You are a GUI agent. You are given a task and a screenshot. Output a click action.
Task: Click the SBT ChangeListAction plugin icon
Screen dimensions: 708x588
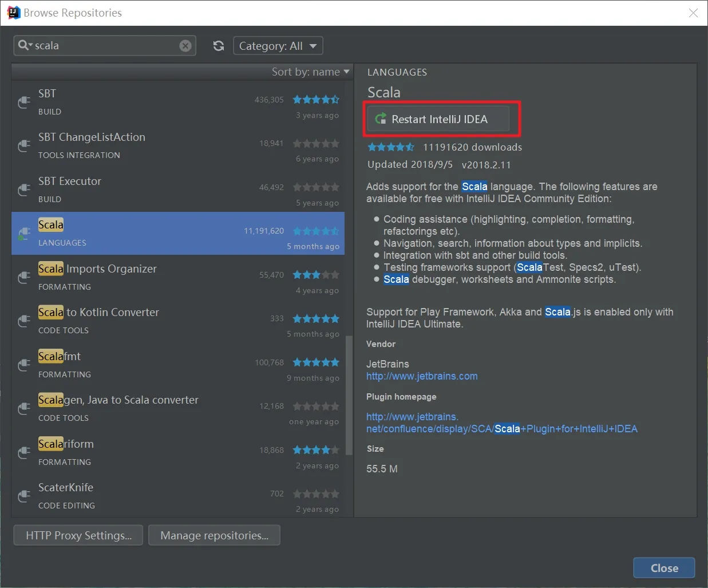(x=23, y=146)
